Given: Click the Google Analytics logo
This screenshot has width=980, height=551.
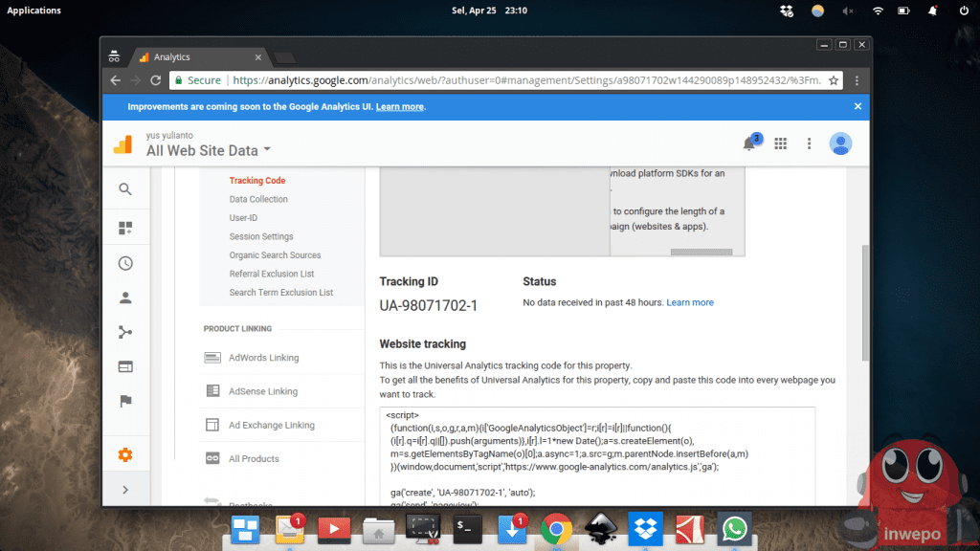Looking at the screenshot, I should tap(123, 144).
